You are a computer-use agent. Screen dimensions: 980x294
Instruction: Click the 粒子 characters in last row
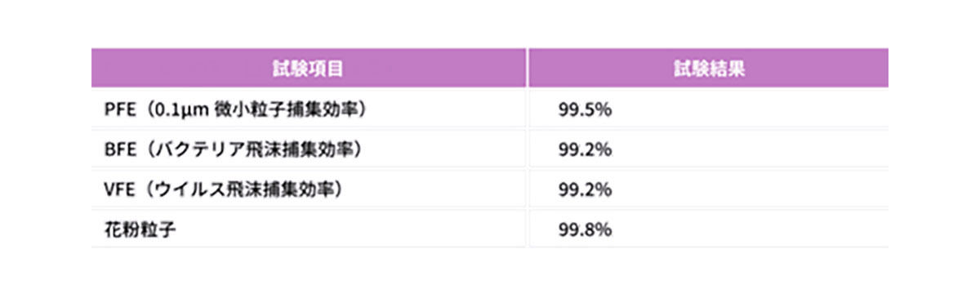(x=159, y=229)
